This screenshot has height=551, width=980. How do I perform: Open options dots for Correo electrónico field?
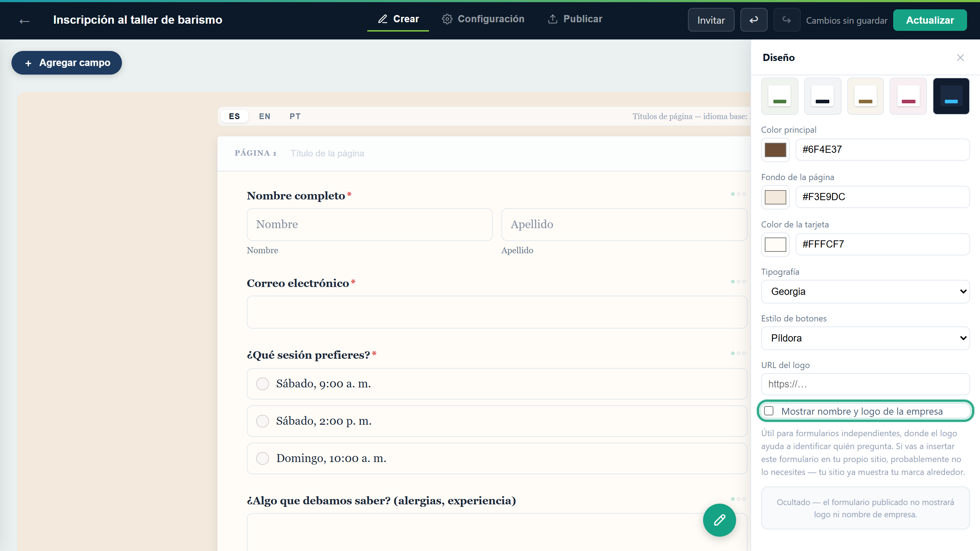(x=738, y=282)
